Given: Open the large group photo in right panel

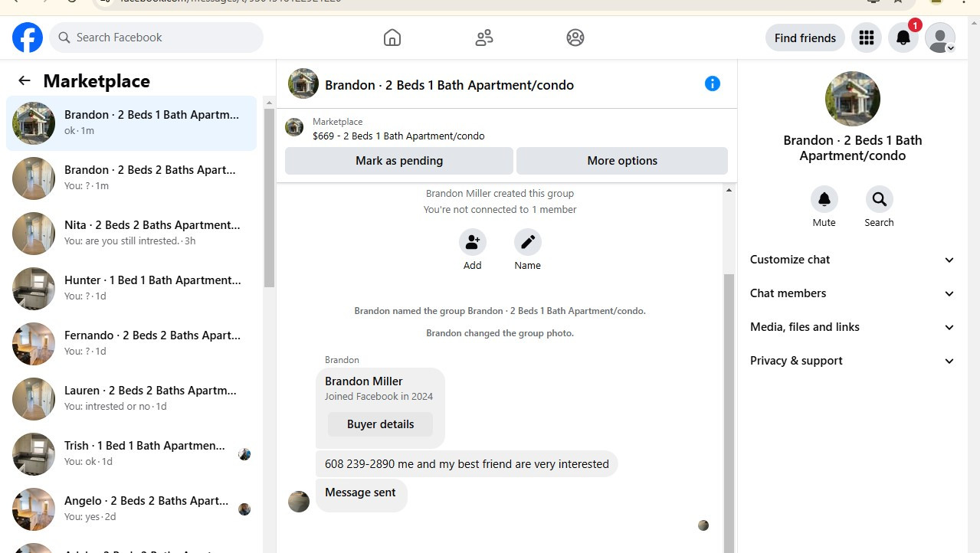Looking at the screenshot, I should [853, 99].
